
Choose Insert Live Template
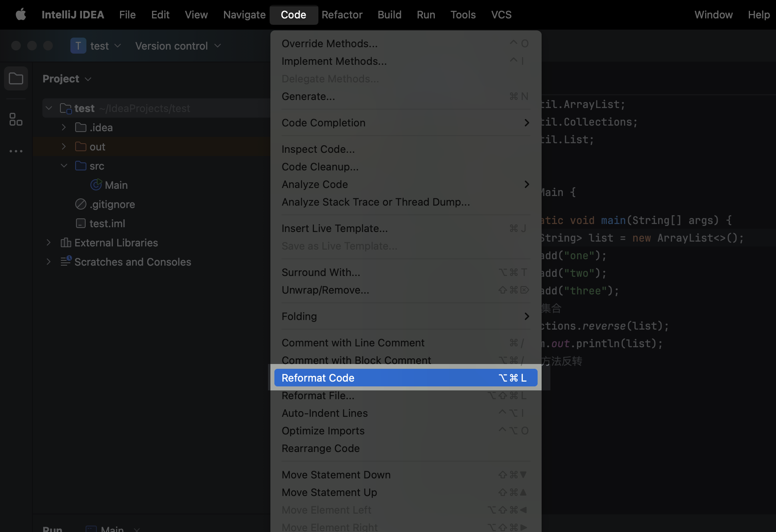[x=406, y=228]
